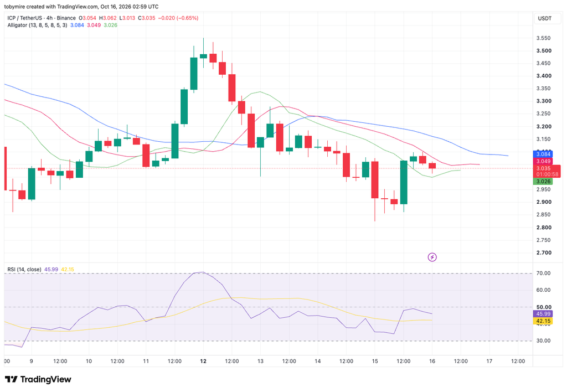This screenshot has height=392, width=567.
Task: Click the green Alligator value 3.026 in legend
Action: (110, 25)
